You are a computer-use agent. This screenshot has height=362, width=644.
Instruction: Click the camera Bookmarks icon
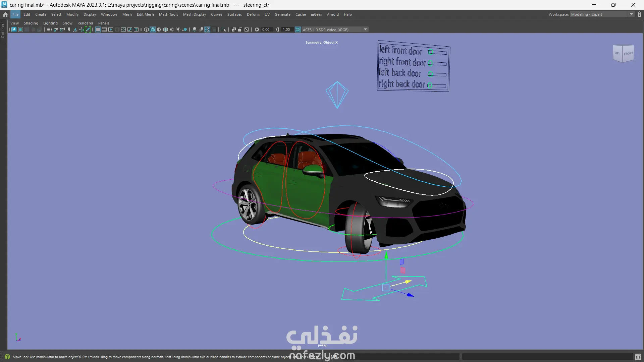pyautogui.click(x=69, y=29)
